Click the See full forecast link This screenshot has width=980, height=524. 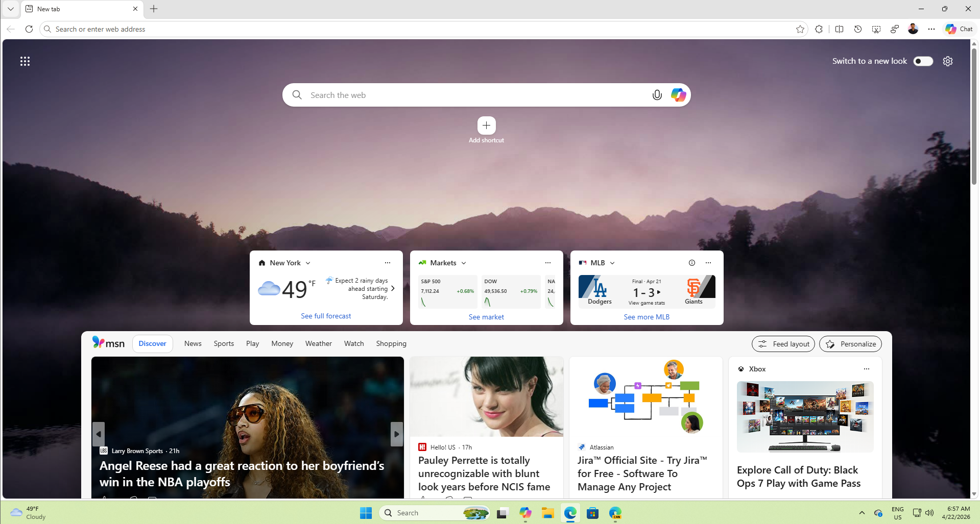point(326,315)
